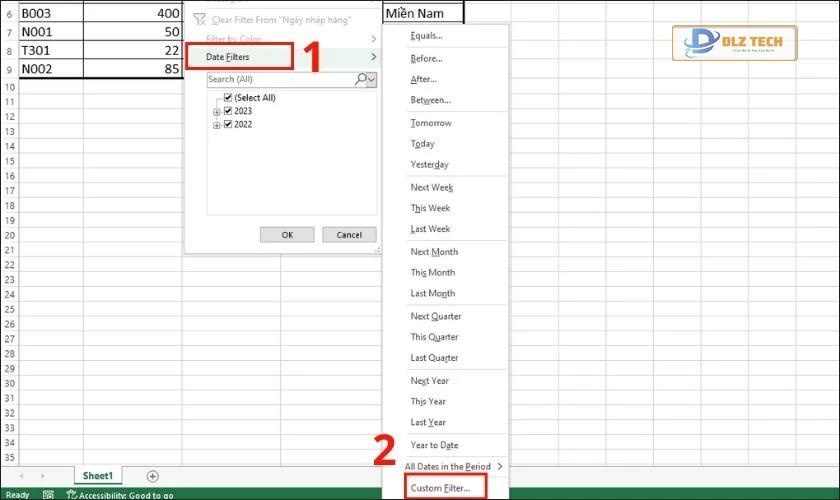840x500 pixels.
Task: Switch to the Sheet1 tab
Action: 98,476
